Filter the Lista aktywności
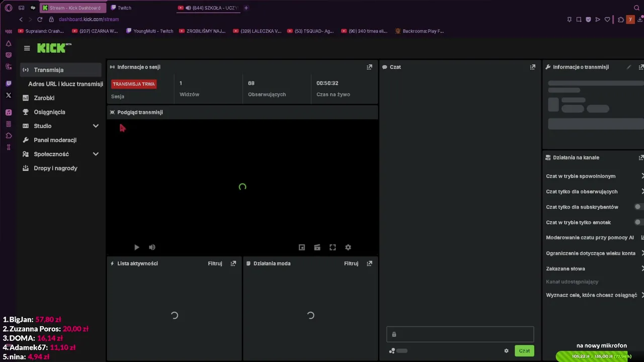 point(215,263)
